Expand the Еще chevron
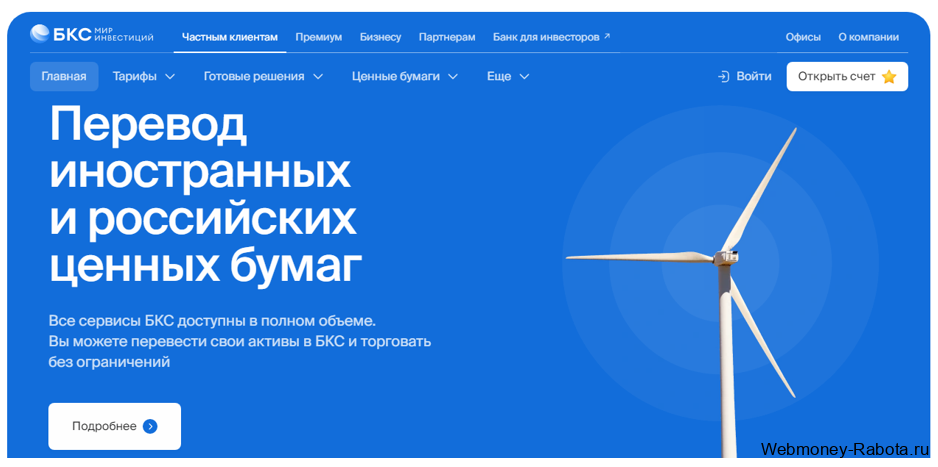 point(524,77)
